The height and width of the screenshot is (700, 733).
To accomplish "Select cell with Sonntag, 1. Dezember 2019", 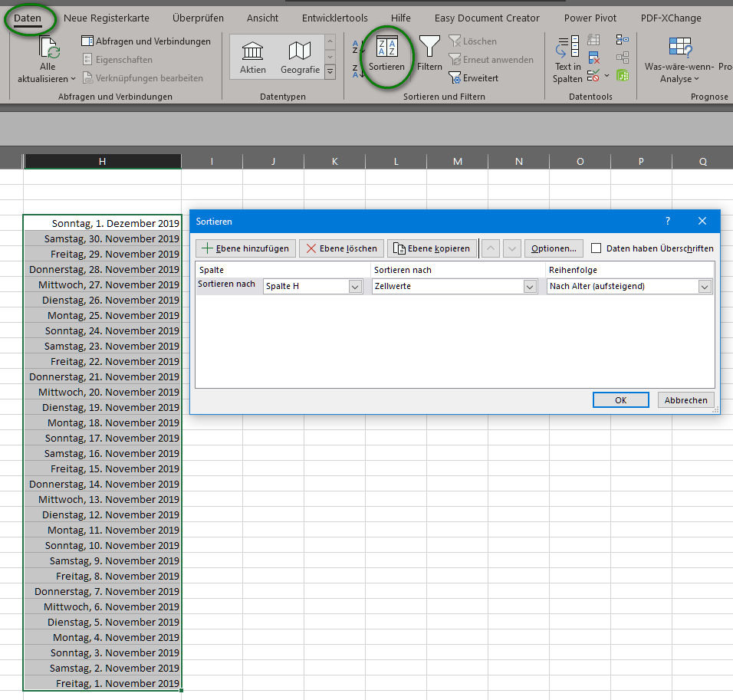I will (103, 223).
